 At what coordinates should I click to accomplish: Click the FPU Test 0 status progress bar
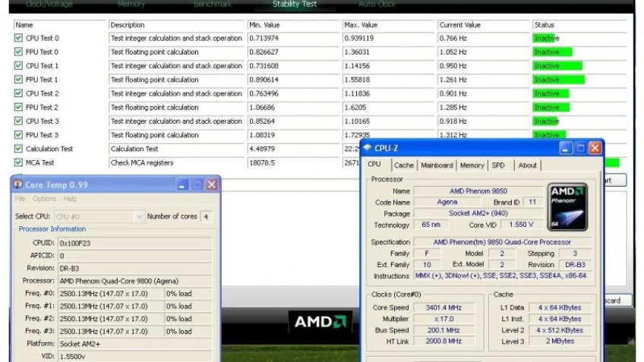[x=552, y=52]
